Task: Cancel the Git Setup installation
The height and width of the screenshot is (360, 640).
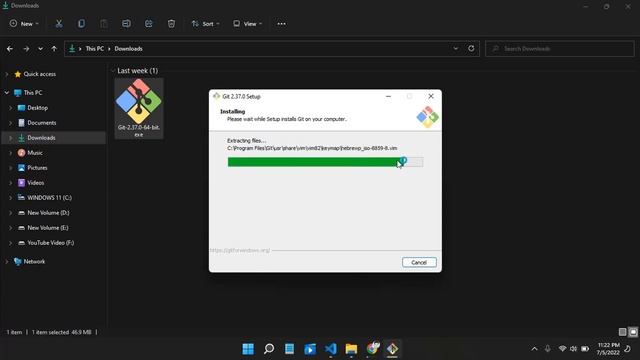Action: (x=419, y=262)
